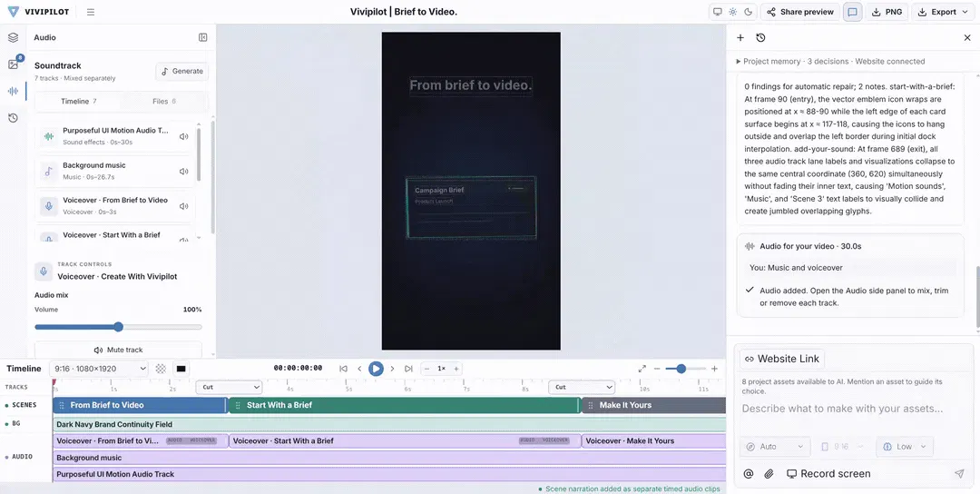Select Purposeful UI Motion Audio Track clip
This screenshot has width=980, height=494.
coord(389,474)
